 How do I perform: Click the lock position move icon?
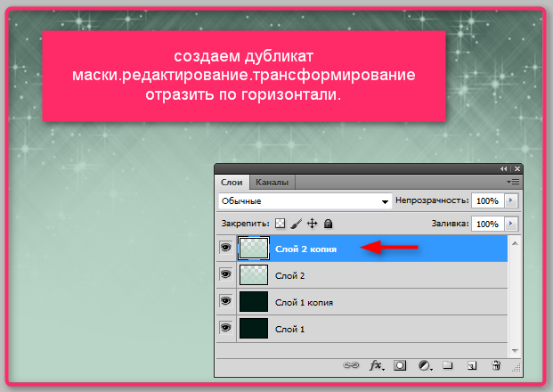(313, 224)
